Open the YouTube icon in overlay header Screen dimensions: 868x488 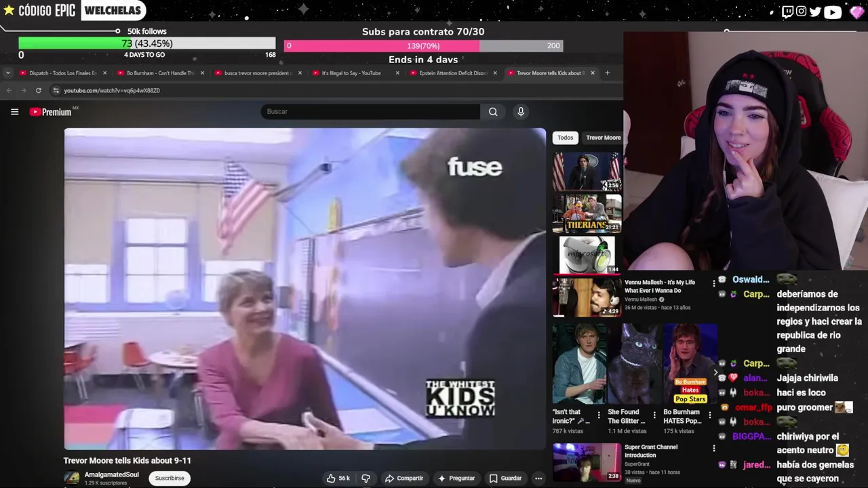click(833, 12)
